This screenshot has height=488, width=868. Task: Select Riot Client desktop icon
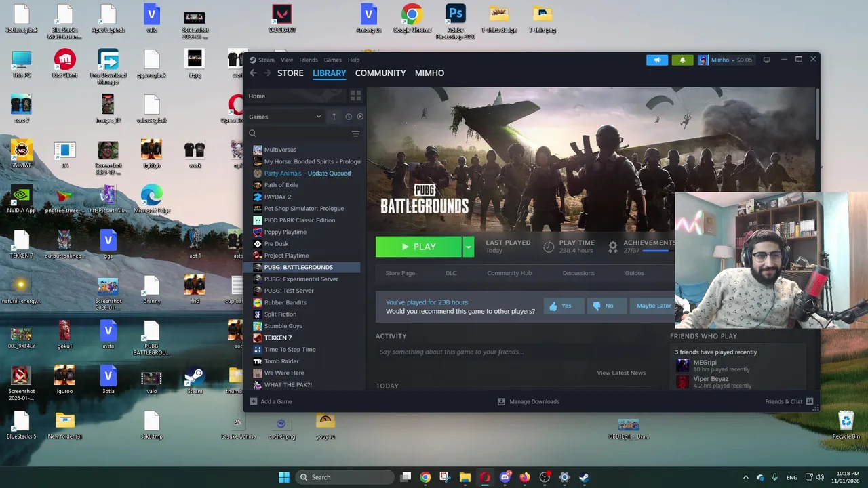[64, 64]
